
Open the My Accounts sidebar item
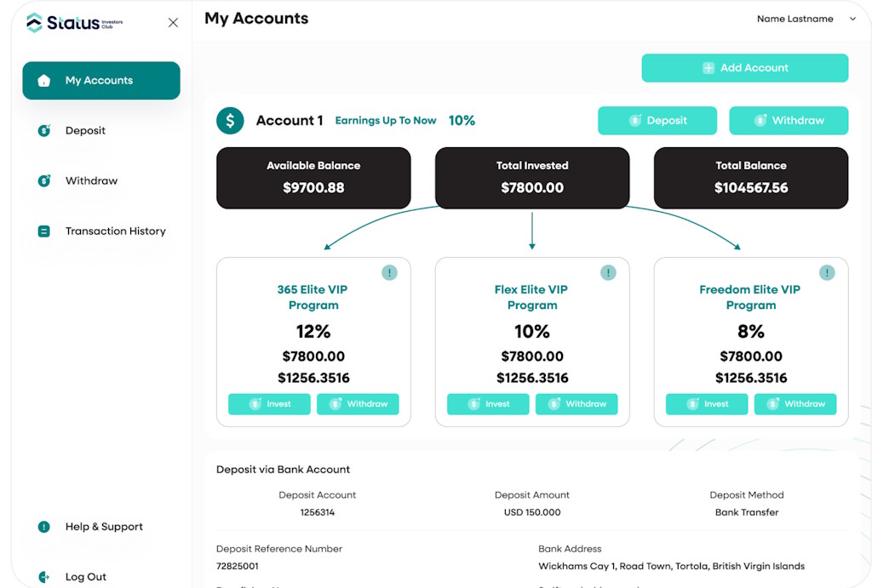point(101,81)
